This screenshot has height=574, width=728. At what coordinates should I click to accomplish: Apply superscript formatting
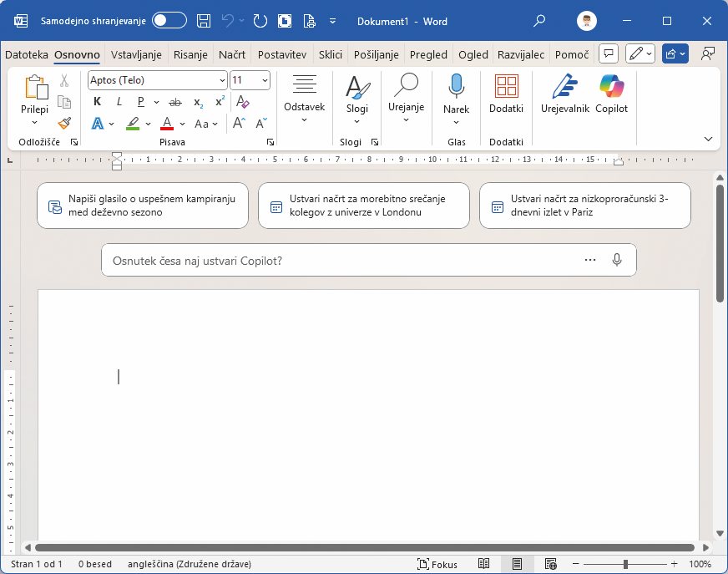(220, 102)
